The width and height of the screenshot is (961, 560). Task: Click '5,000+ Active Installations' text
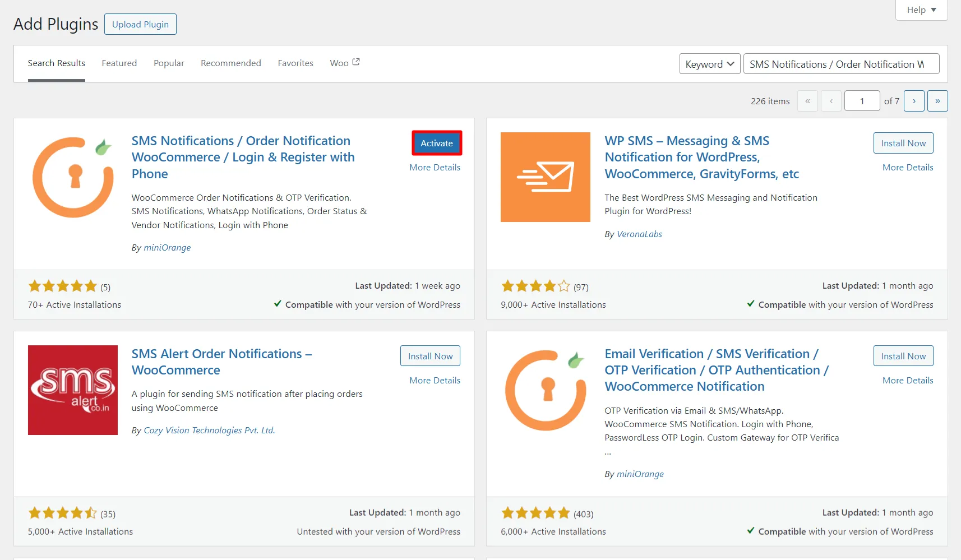click(80, 531)
